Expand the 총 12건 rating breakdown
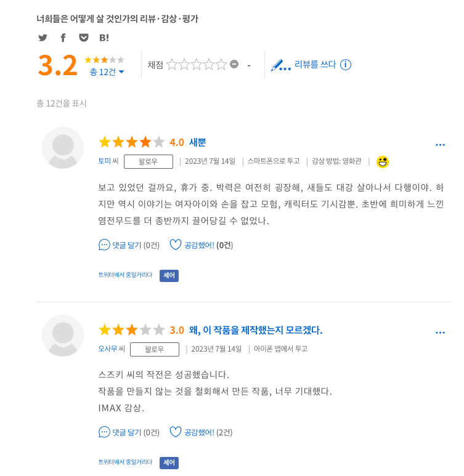Viewport: 464px width, 476px height. (x=107, y=72)
